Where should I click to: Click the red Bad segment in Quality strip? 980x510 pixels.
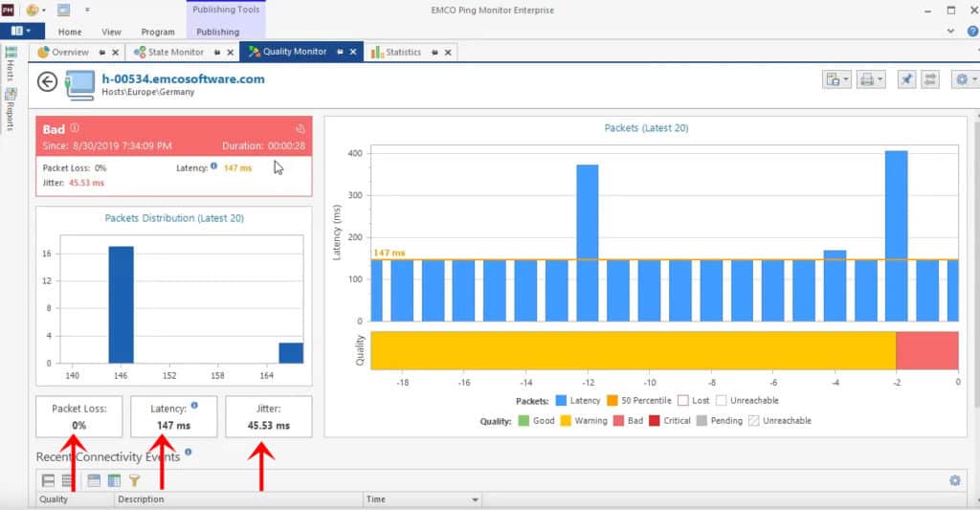[926, 350]
